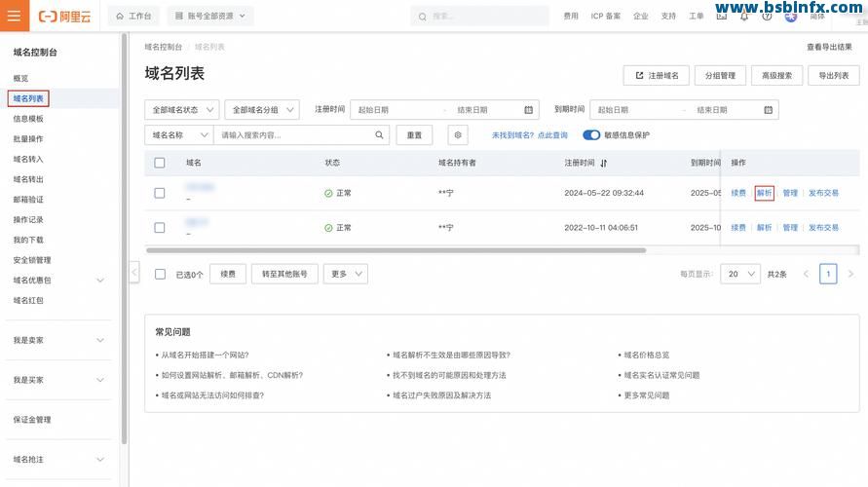The image size is (868, 487).
Task: Expand 域名优惠包 sidebar section
Action: tap(100, 281)
